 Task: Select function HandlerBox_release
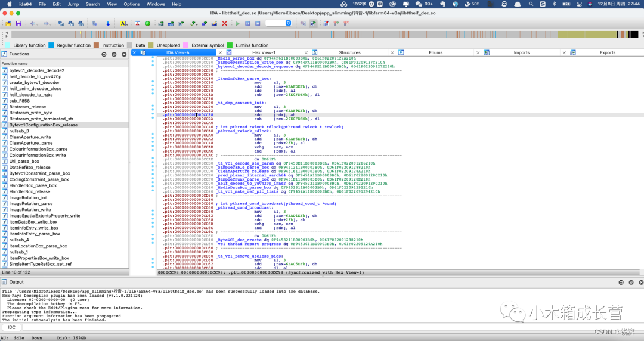[x=30, y=191]
